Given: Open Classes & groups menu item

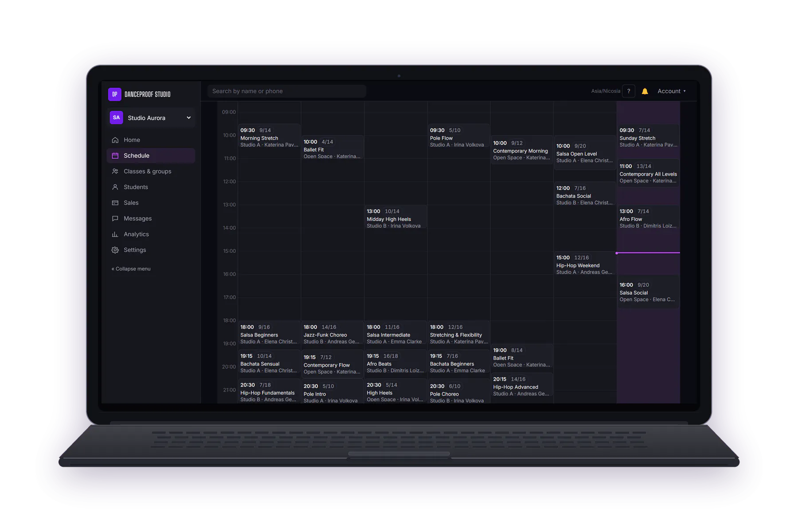Looking at the screenshot, I should [151, 172].
